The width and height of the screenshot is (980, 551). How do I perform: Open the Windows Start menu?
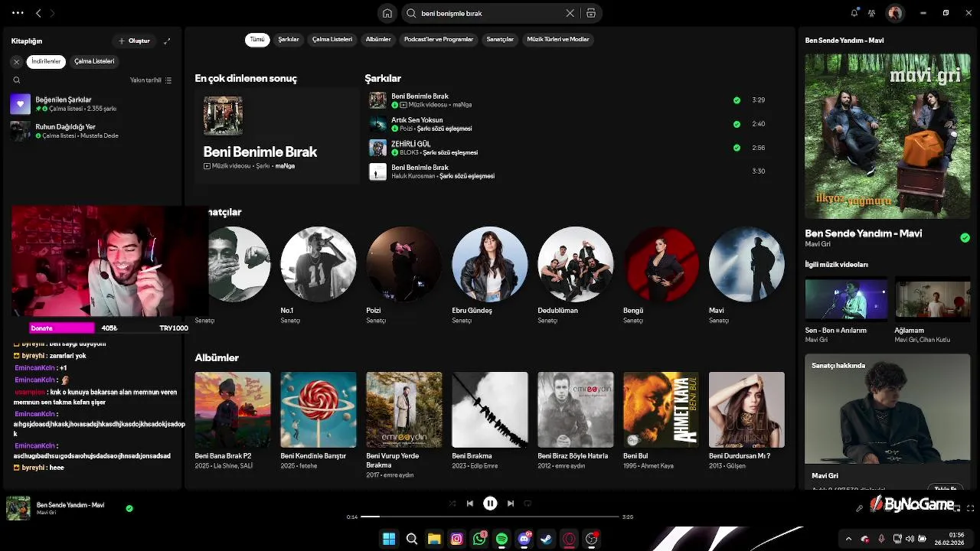tap(389, 539)
